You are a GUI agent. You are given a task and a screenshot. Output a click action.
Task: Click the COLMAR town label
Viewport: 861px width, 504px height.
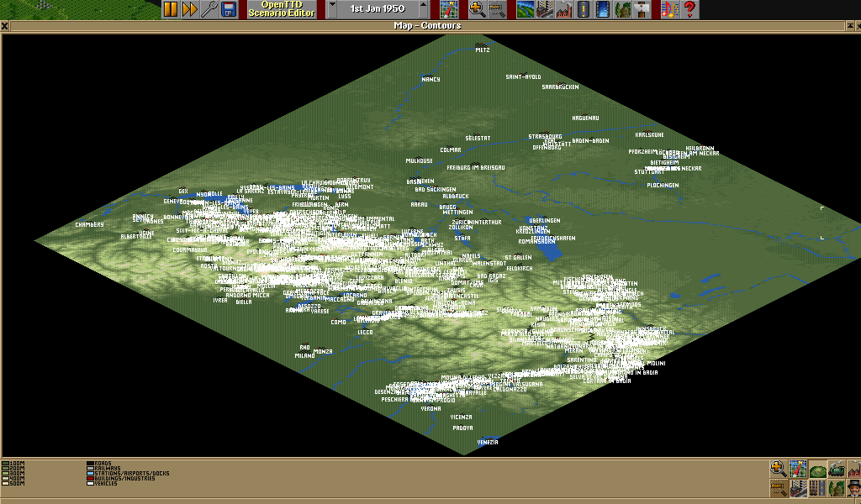coord(451,150)
